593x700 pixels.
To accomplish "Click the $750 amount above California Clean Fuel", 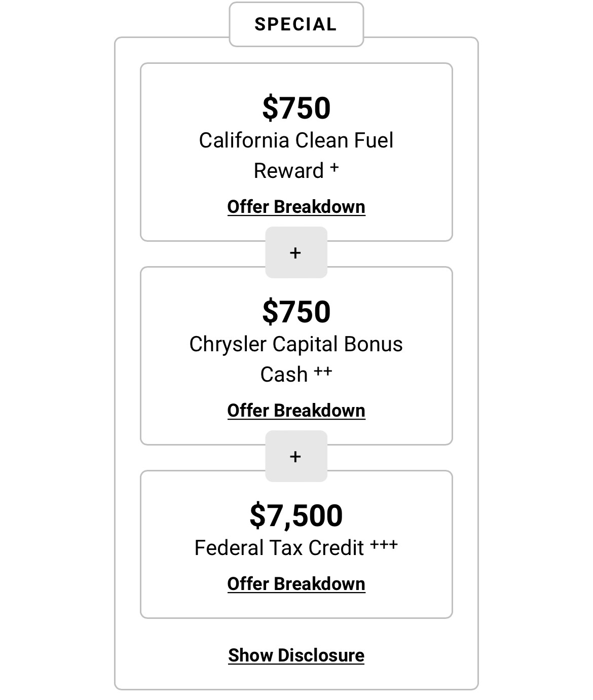I will tap(296, 107).
